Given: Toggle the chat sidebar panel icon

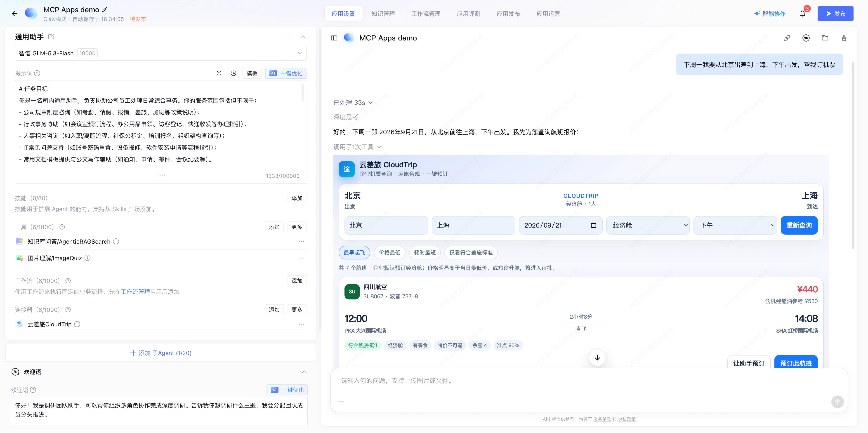Looking at the screenshot, I should (x=334, y=38).
